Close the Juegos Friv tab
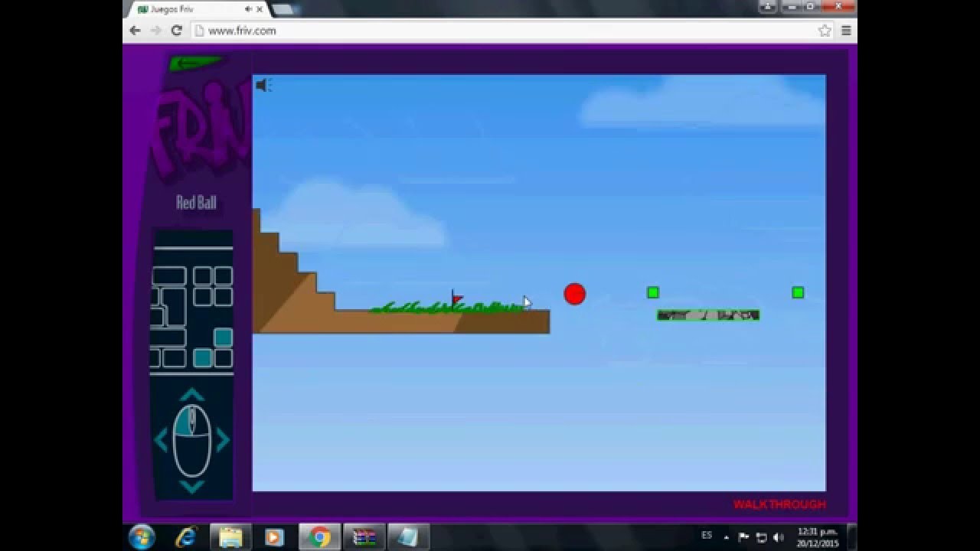980x551 pixels. [x=260, y=9]
